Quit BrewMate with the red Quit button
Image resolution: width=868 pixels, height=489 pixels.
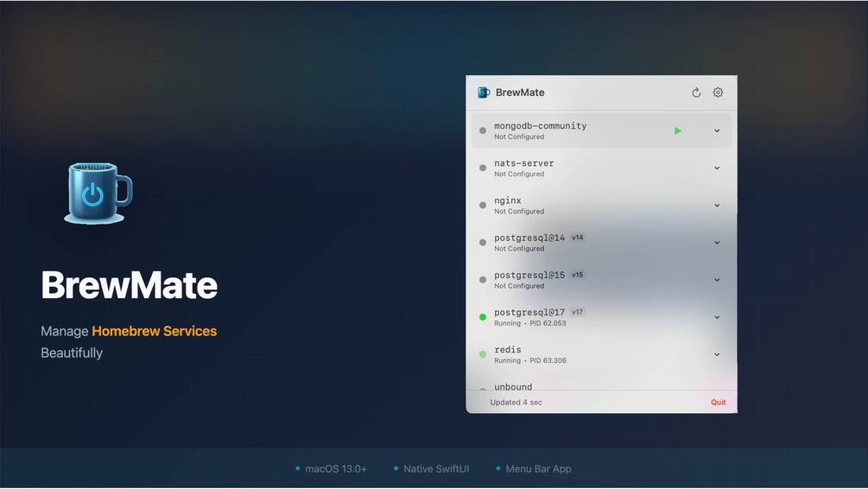coord(718,403)
